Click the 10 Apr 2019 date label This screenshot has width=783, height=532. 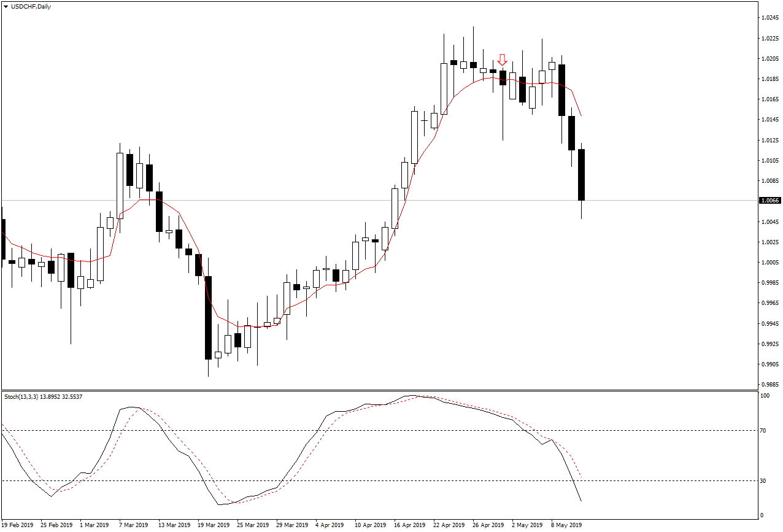pos(371,525)
